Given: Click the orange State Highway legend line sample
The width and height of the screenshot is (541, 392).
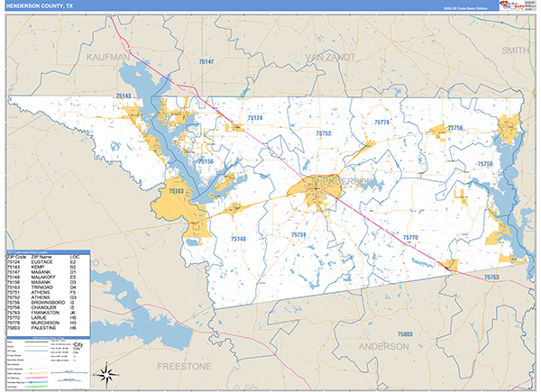Looking at the screenshot, I should coord(36,373).
